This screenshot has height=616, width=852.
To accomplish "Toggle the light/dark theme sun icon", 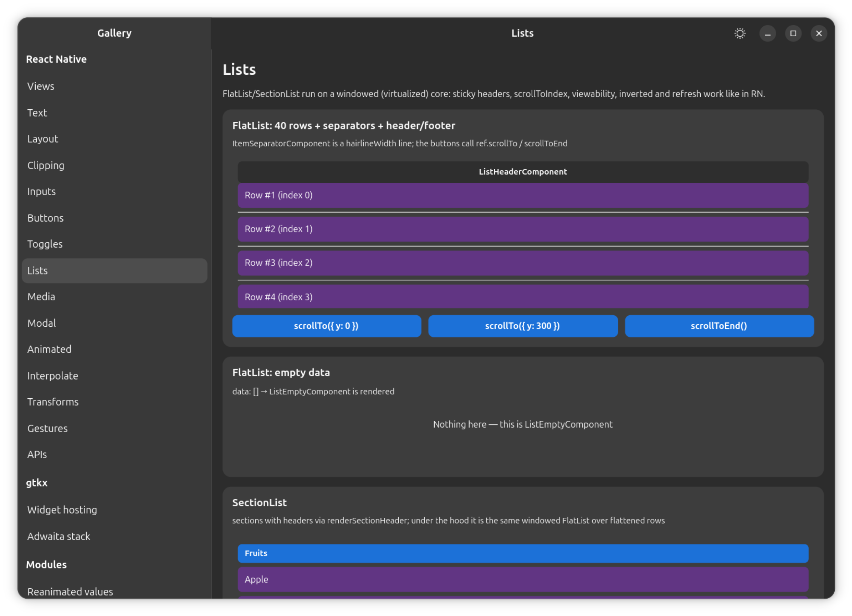I will coord(740,34).
